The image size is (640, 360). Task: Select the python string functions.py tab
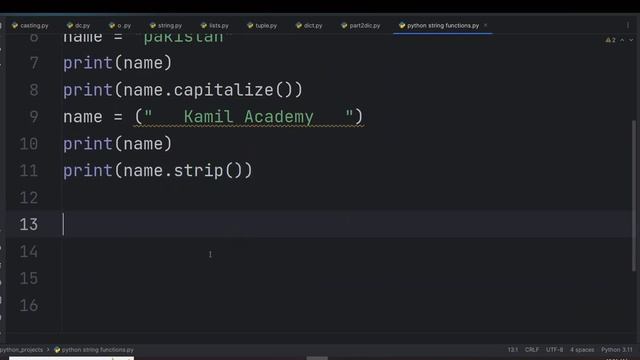[443, 25]
